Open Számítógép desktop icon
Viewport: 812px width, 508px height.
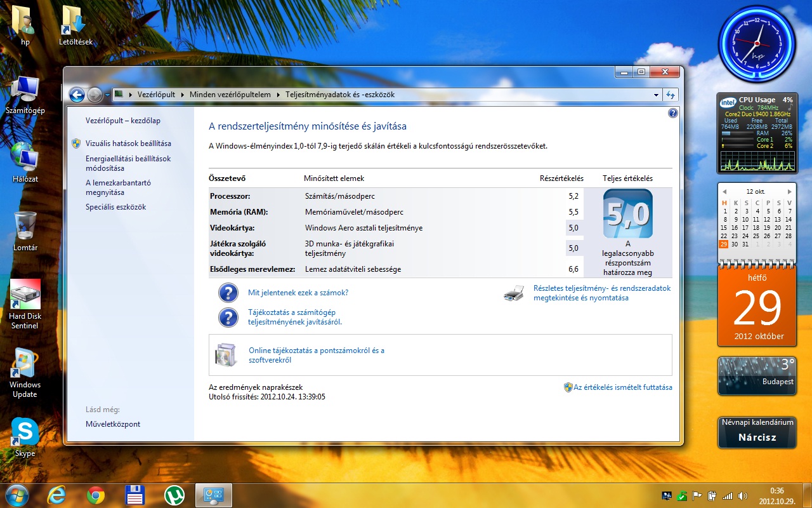tap(25, 95)
